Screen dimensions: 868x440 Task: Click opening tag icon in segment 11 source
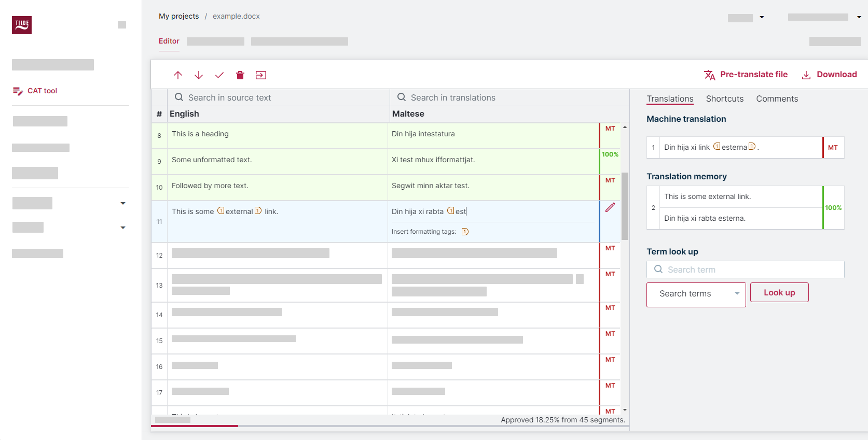pyautogui.click(x=221, y=211)
